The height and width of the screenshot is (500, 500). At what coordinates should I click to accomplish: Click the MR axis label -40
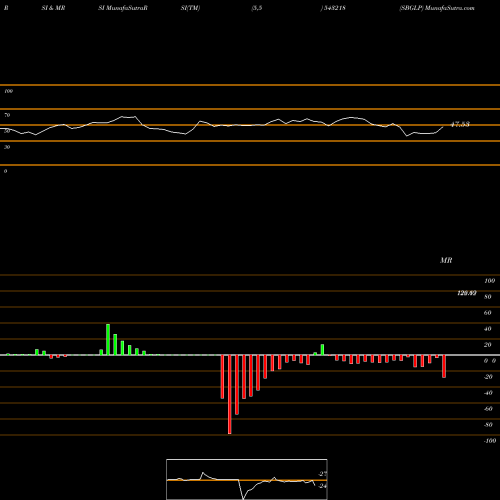488,393
